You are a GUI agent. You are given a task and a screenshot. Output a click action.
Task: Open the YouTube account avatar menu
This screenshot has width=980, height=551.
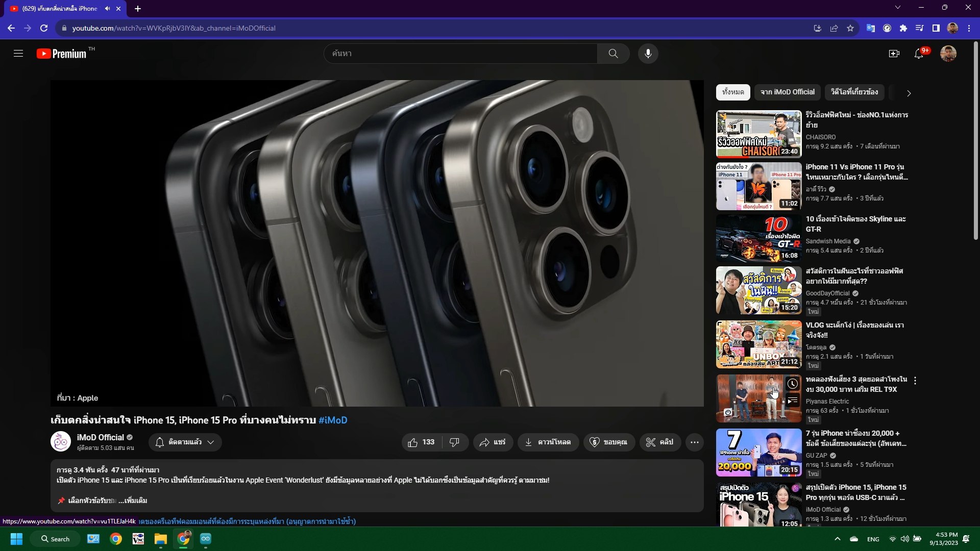pos(948,54)
